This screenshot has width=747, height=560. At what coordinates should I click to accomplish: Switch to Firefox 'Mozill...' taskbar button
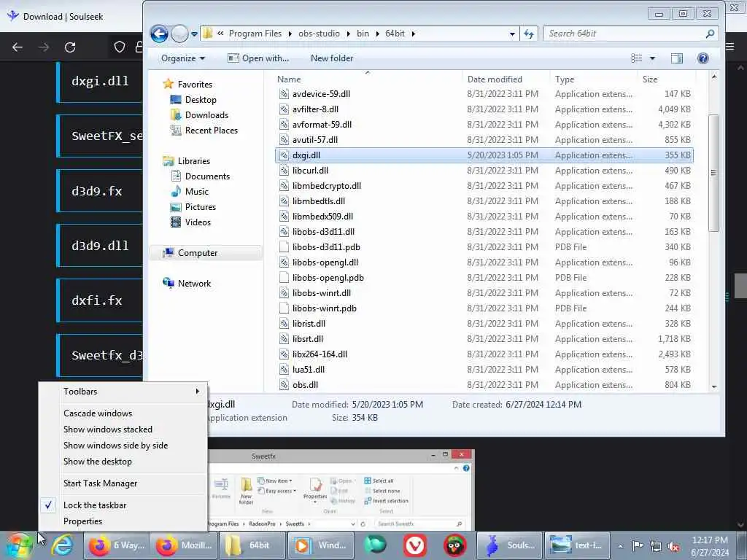tap(184, 545)
